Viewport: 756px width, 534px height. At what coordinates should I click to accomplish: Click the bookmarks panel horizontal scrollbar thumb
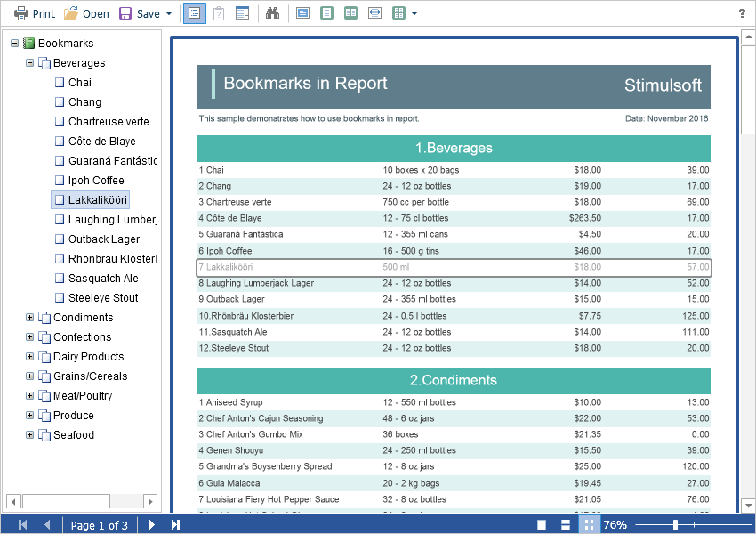[x=66, y=502]
